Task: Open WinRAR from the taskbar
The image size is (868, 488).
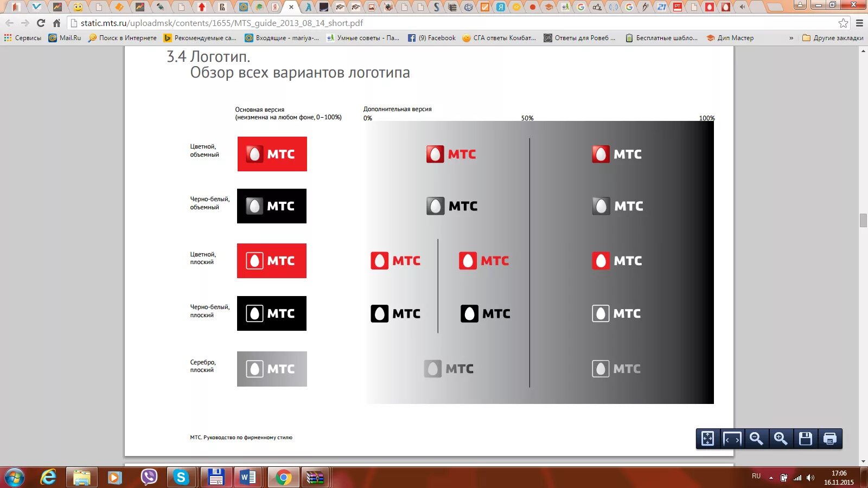Action: click(316, 478)
